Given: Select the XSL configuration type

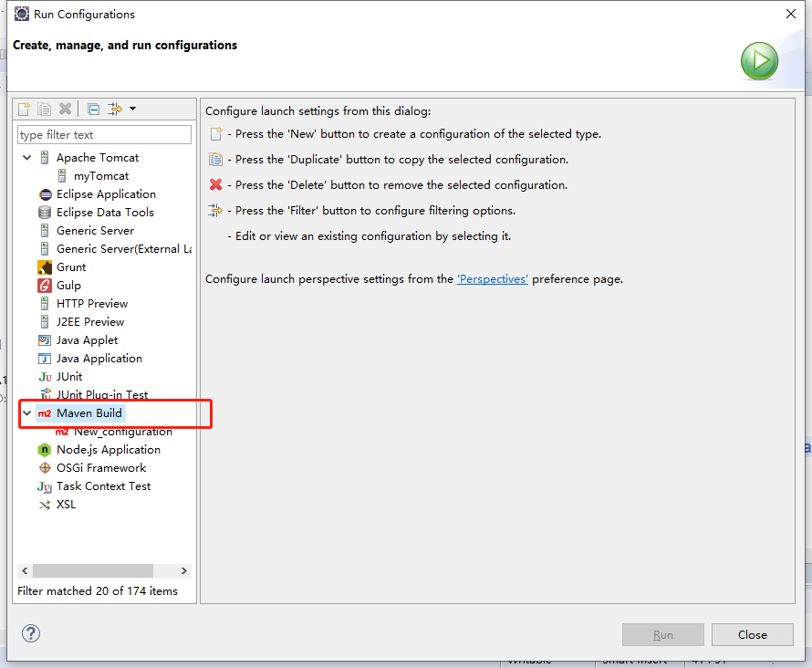Looking at the screenshot, I should coord(66,505).
